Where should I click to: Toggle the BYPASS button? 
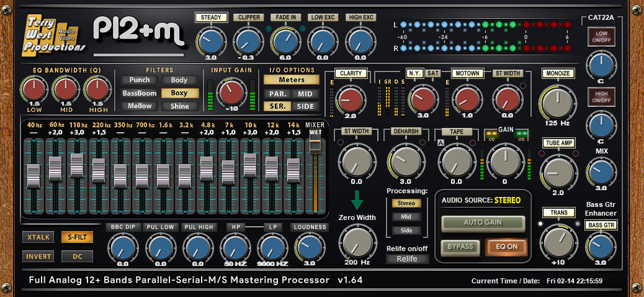460,247
